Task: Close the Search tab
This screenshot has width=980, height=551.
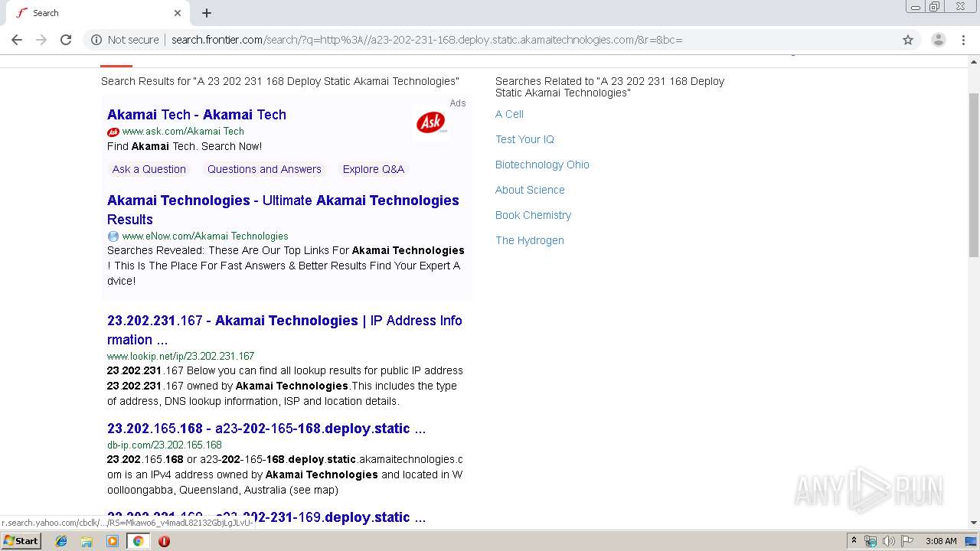Action: [178, 13]
